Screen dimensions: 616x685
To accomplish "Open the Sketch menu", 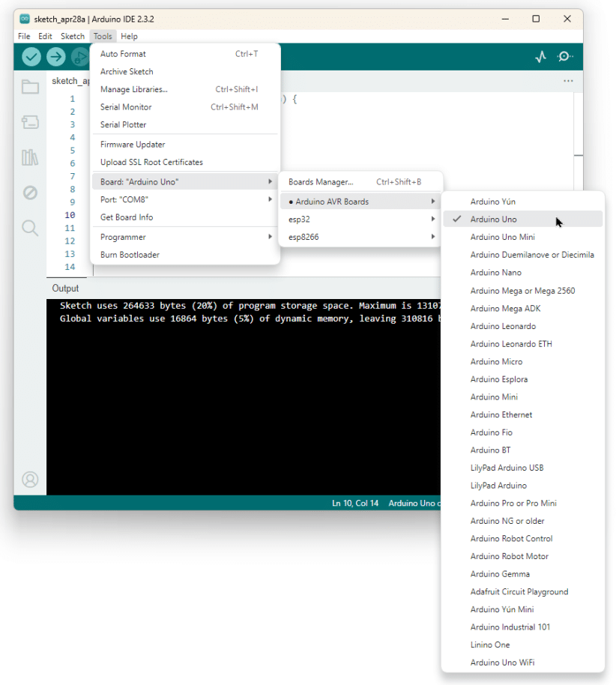I will (x=73, y=36).
